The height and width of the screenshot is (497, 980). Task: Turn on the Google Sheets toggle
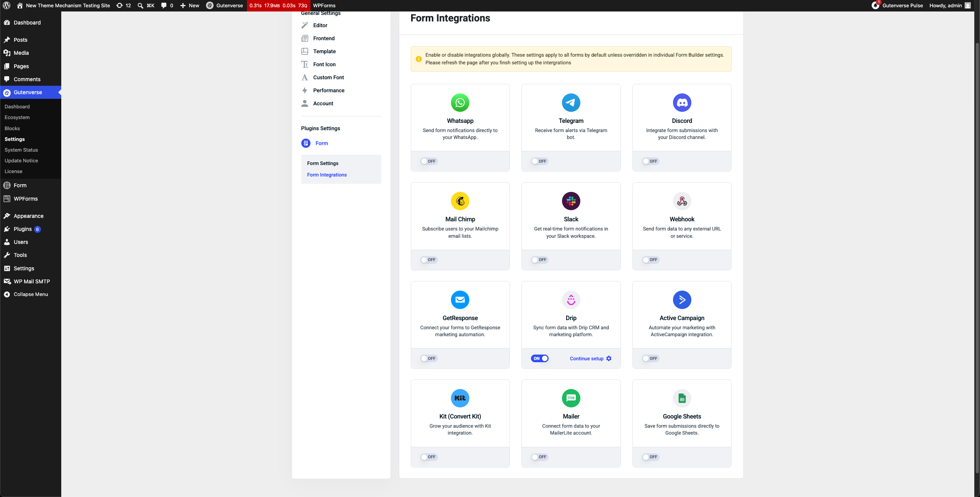pos(651,457)
